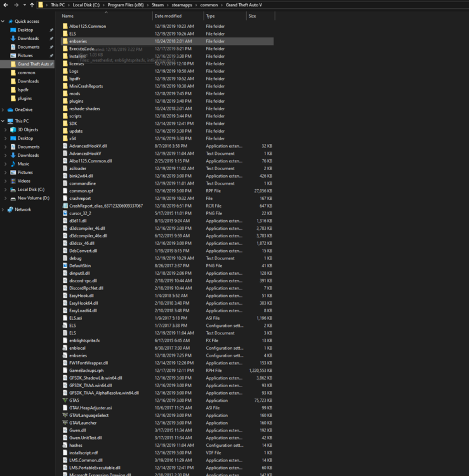
Task: Select plugins folder in Quick access
Action: [x=25, y=98]
